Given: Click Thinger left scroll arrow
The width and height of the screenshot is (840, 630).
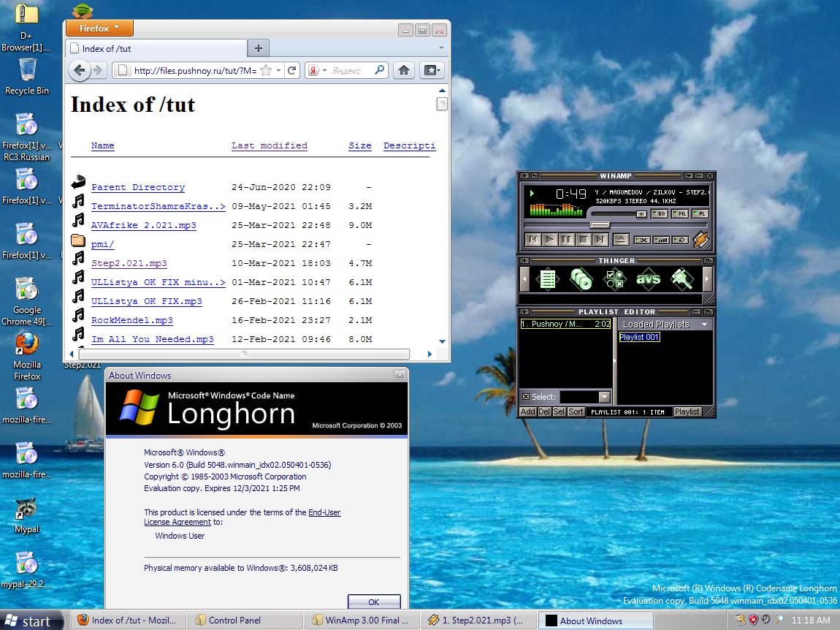Looking at the screenshot, I should (x=524, y=279).
